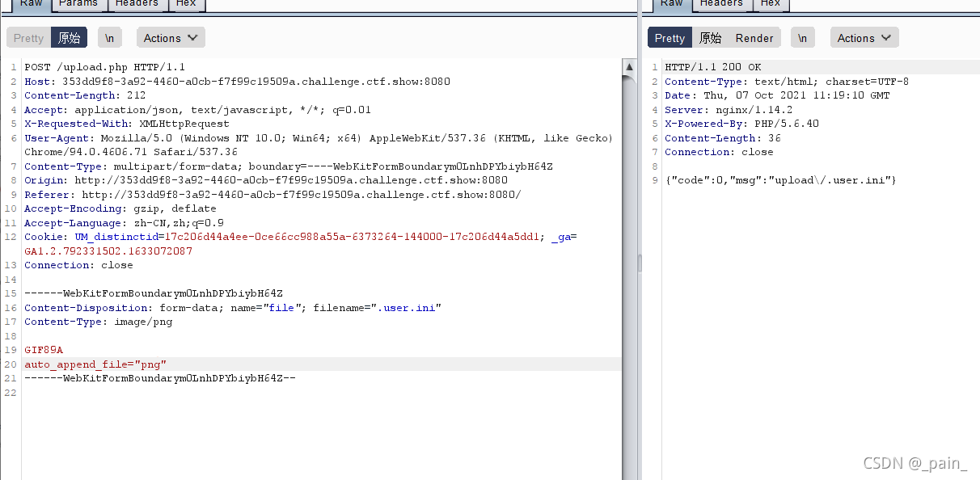980x480 pixels.
Task: Open request Actions dropdown
Action: (x=171, y=38)
